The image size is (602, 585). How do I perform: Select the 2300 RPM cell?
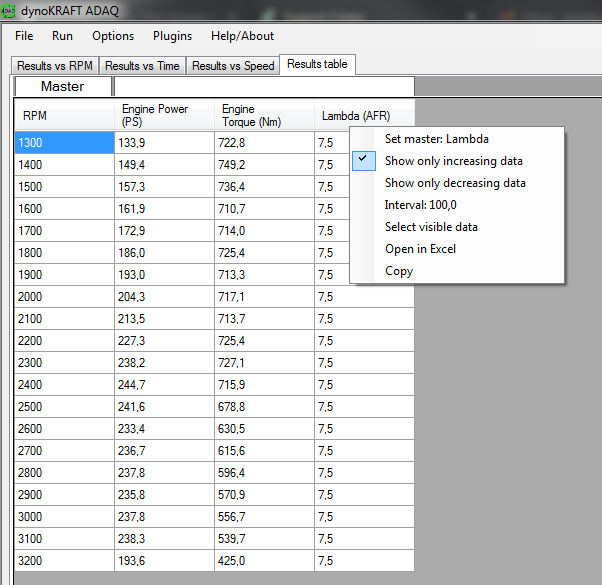click(x=64, y=363)
